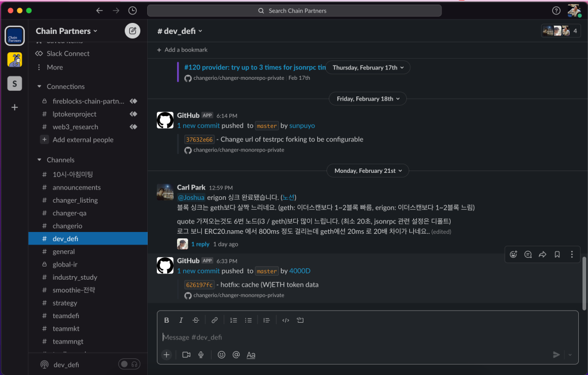
Task: Open the 4000D author link
Action: tap(299, 271)
